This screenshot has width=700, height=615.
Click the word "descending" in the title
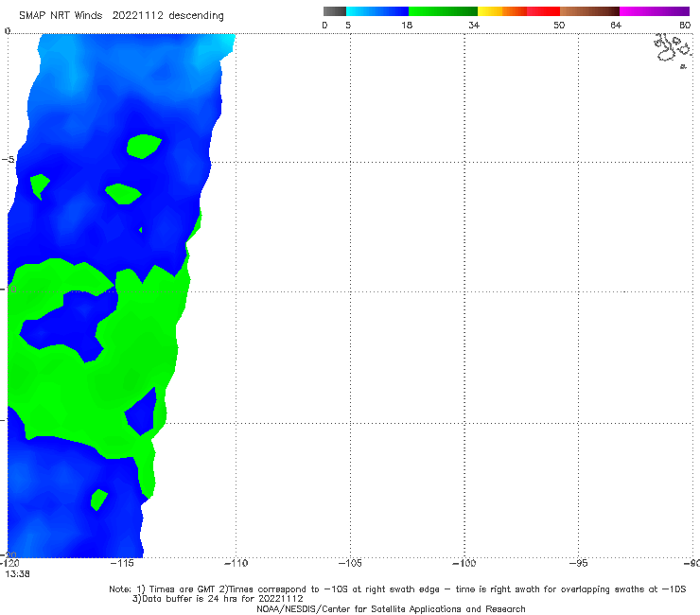(x=197, y=16)
